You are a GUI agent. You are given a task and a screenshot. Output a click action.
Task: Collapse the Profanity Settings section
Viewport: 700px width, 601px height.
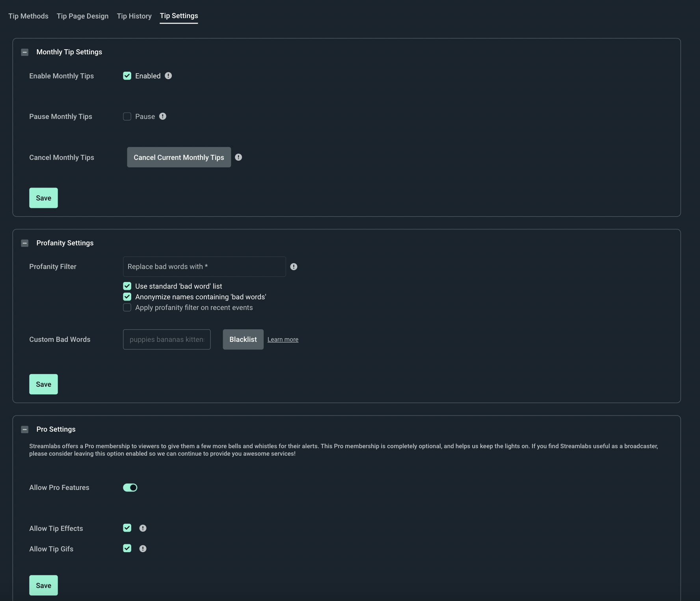click(25, 243)
